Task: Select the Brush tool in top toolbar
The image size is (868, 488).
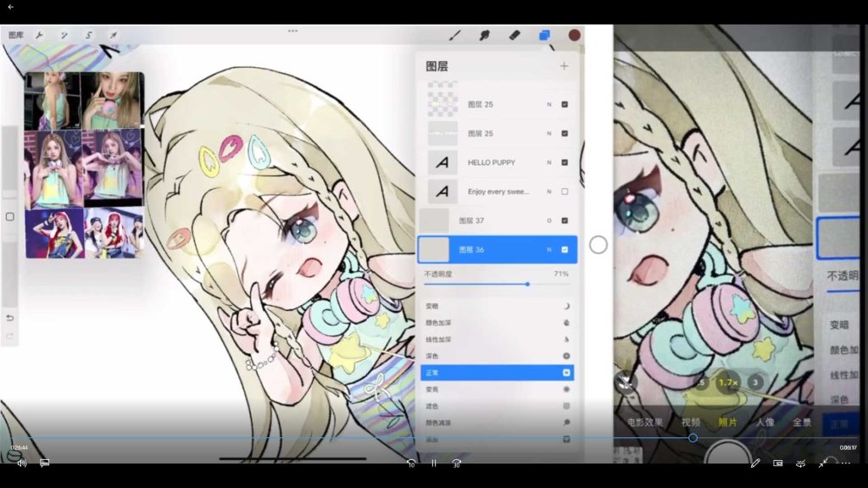Action: point(455,36)
